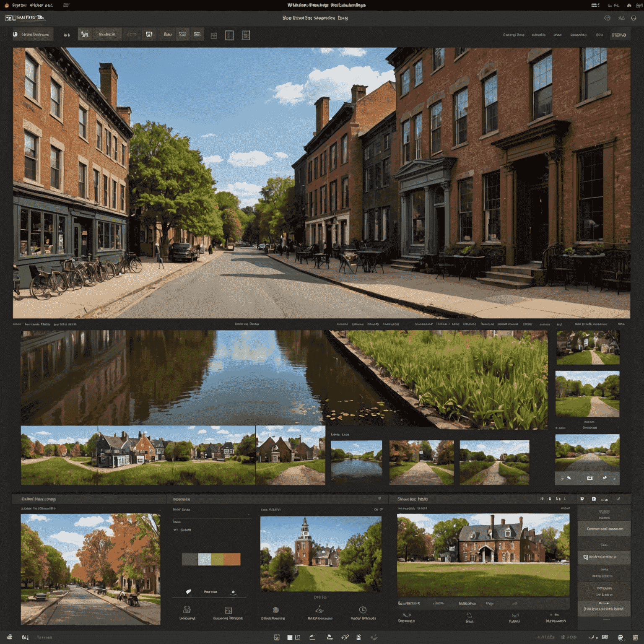Image resolution: width=644 pixels, height=644 pixels.
Task: Click the rightmost icon below the manor image's tabs
Action: [555, 615]
